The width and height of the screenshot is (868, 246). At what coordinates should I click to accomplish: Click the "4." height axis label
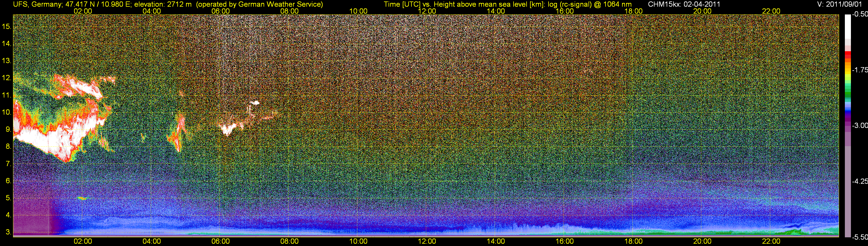point(8,215)
